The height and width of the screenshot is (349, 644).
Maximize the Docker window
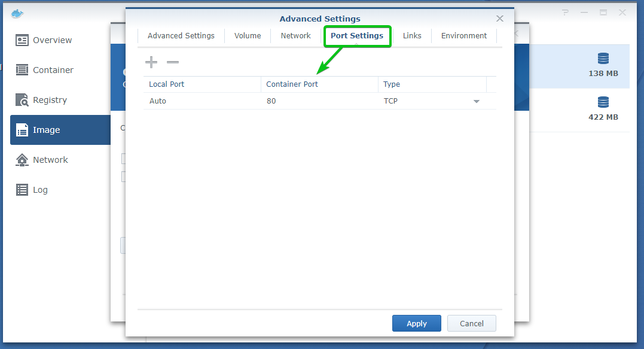click(x=603, y=13)
